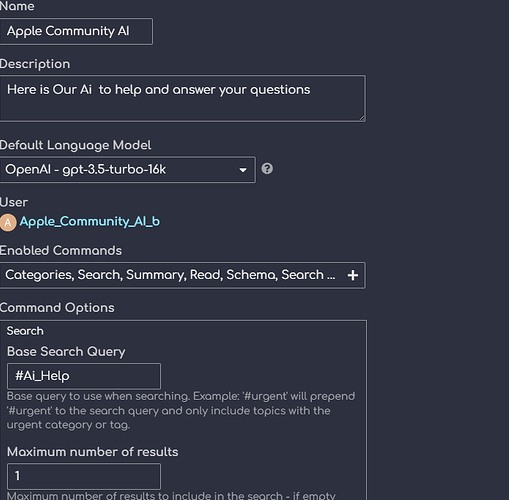
Task: Click the 'User' label
Action: pyautogui.click(x=14, y=202)
